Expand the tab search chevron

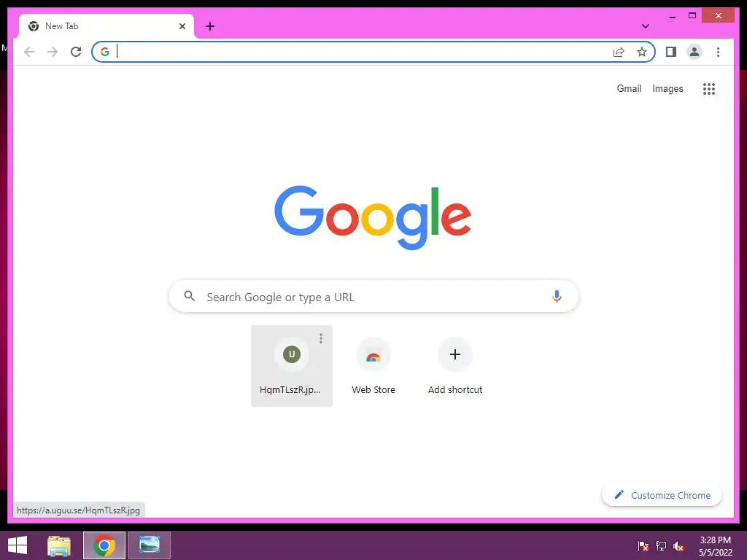point(646,26)
